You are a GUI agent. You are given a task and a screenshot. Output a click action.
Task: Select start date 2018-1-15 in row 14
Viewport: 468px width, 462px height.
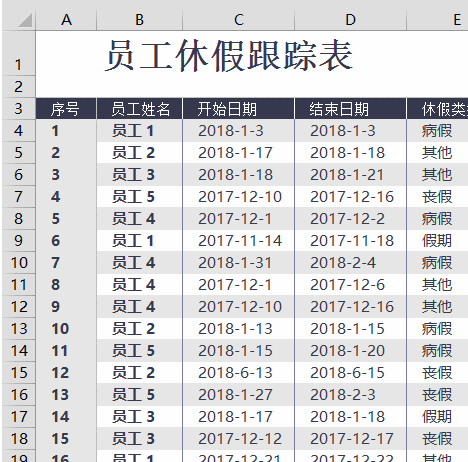coord(238,351)
